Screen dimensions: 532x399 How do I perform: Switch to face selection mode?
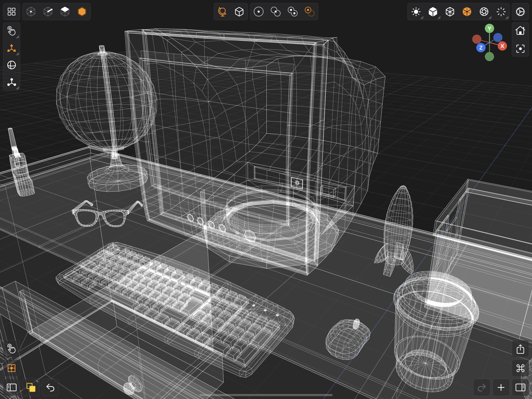pos(65,11)
